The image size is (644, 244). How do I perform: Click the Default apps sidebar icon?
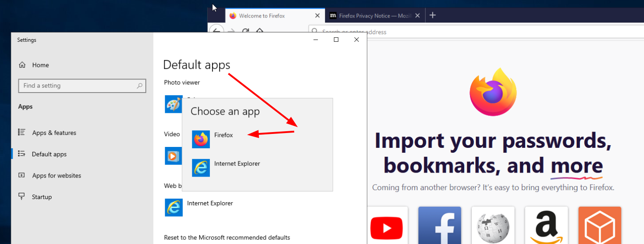click(x=22, y=154)
